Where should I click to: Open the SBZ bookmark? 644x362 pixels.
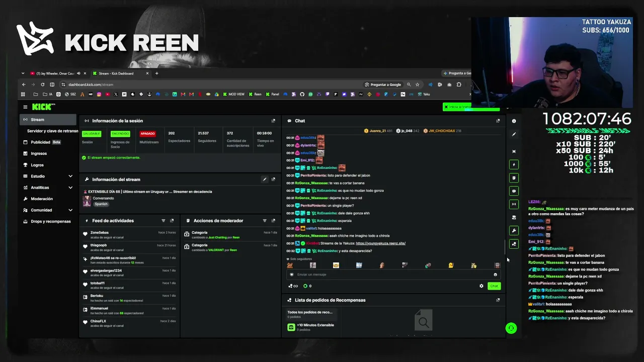[70, 94]
